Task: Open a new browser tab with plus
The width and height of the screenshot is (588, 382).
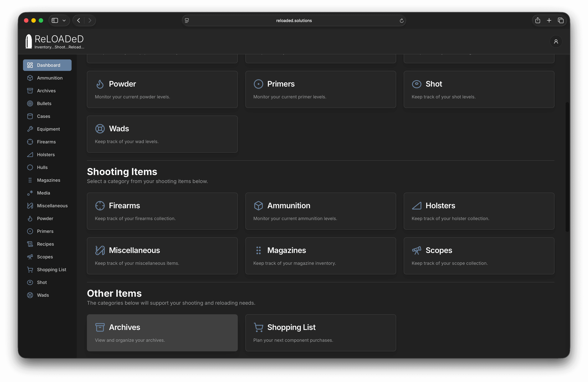Action: click(549, 20)
